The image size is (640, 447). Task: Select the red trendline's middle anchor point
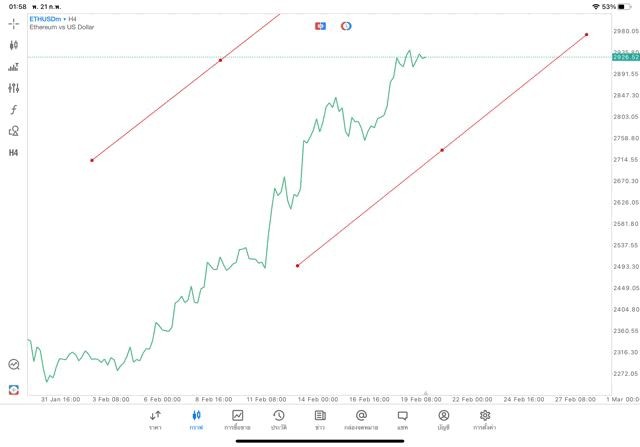(442, 150)
